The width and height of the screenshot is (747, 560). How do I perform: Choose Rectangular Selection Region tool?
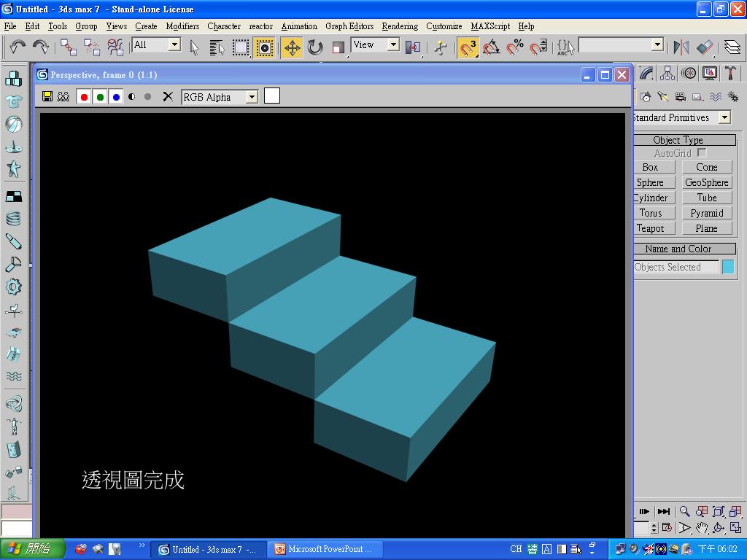[241, 47]
